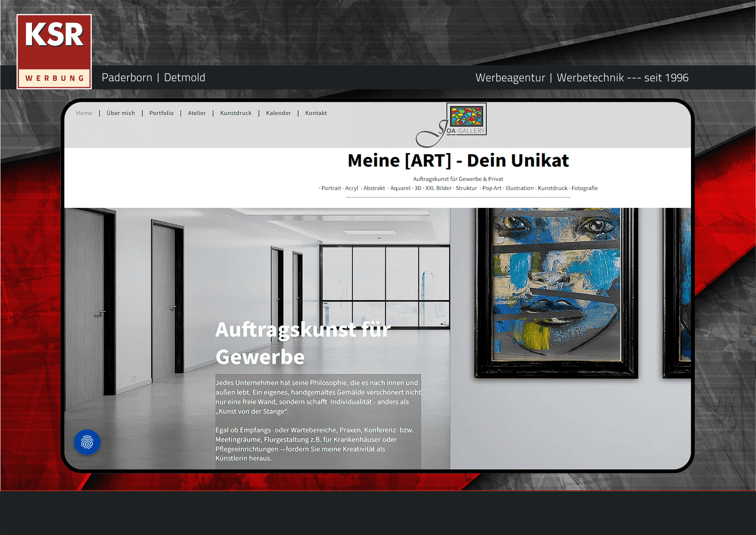
Task: Open the blue fingerprint privacy settings icon
Action: pos(87,442)
